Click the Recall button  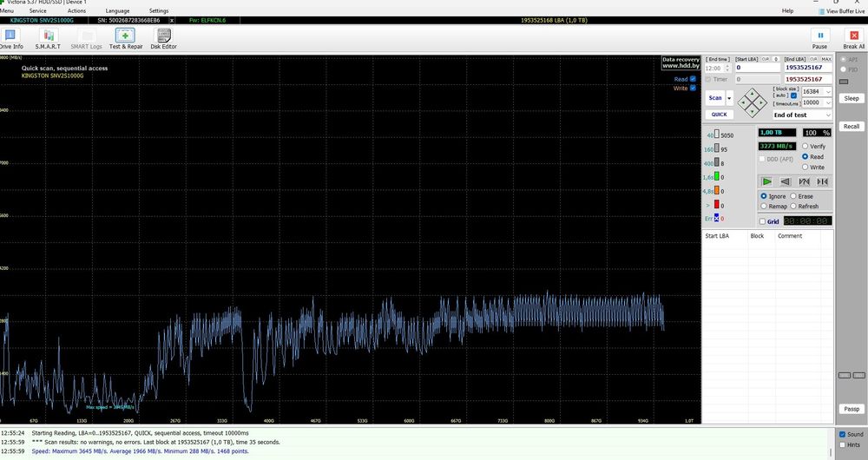tap(852, 126)
